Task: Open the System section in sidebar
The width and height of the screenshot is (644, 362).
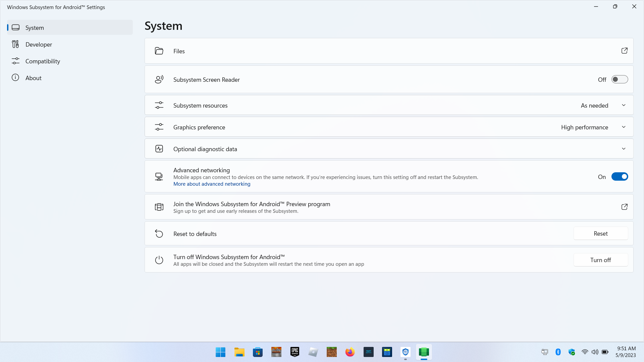Action: pos(70,27)
